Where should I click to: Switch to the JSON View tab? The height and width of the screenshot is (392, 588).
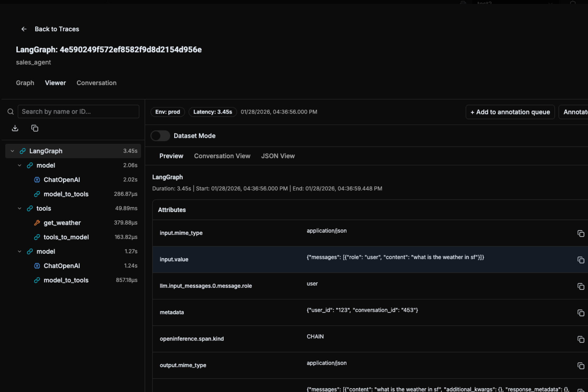(278, 156)
